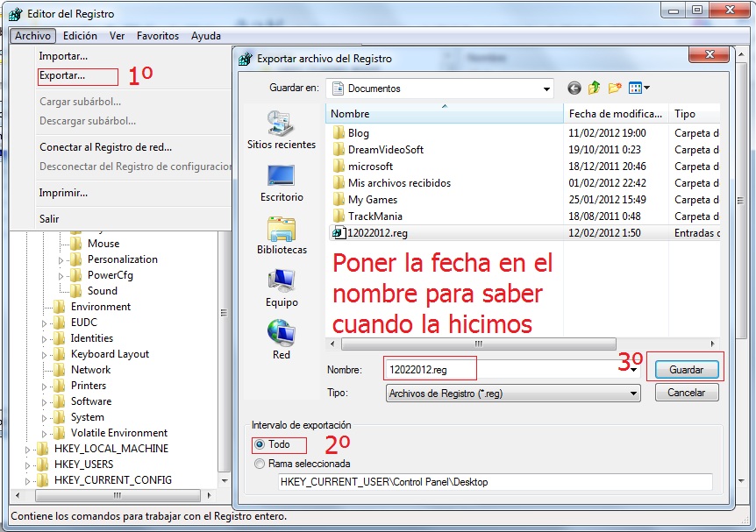The height and width of the screenshot is (532, 756).
Task: Choose Exportar... from the Archivo menu
Action: [62, 76]
